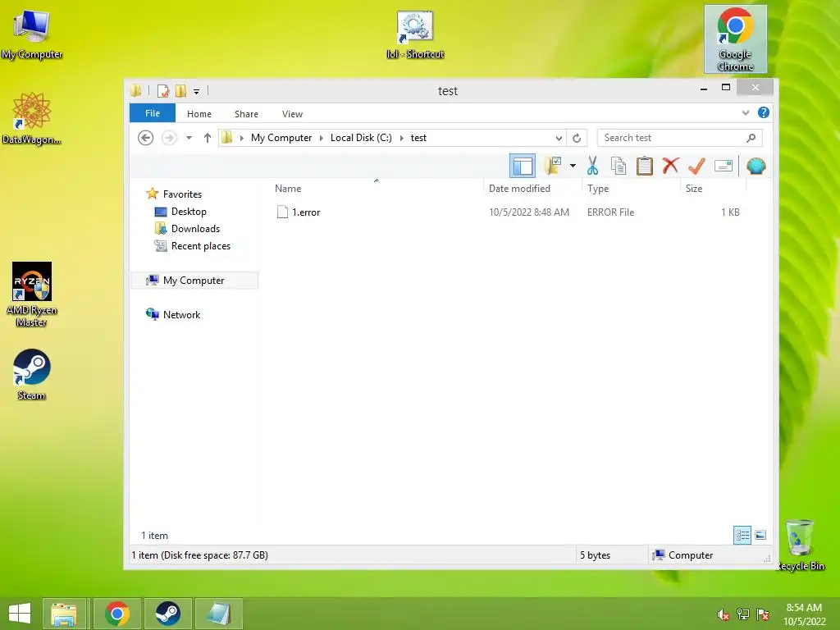Open Explorer Help question mark icon
The width and height of the screenshot is (840, 630).
pos(764,112)
